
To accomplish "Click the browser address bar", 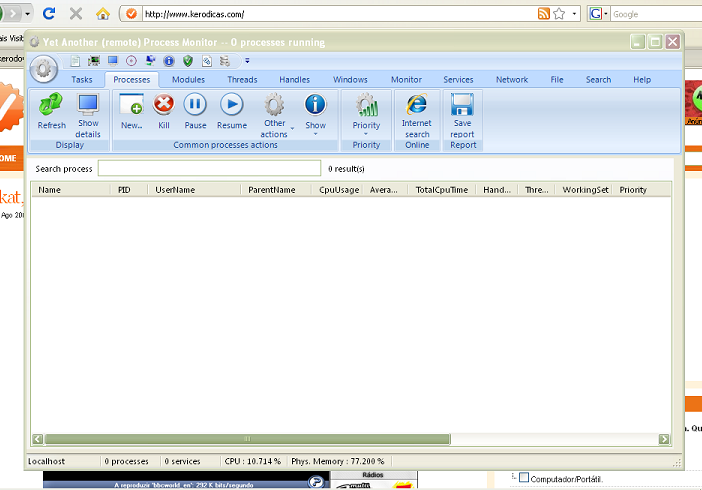I will [x=338, y=14].
